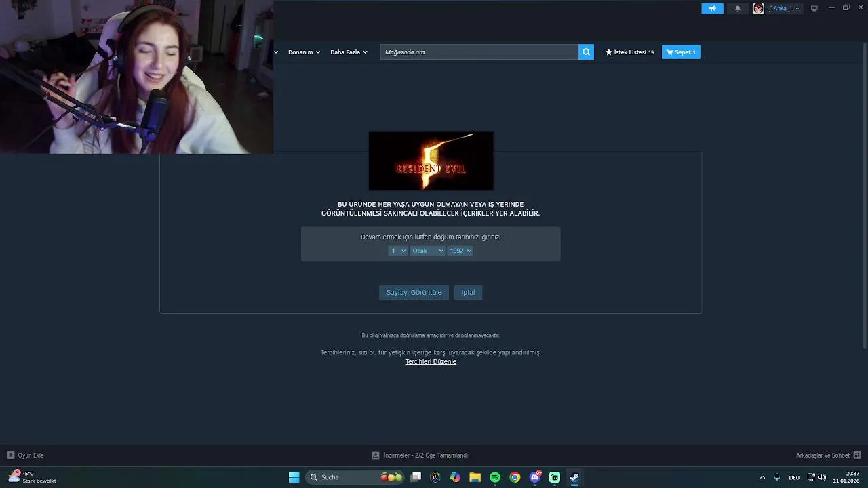Open the Windows Start menu

coord(294,477)
